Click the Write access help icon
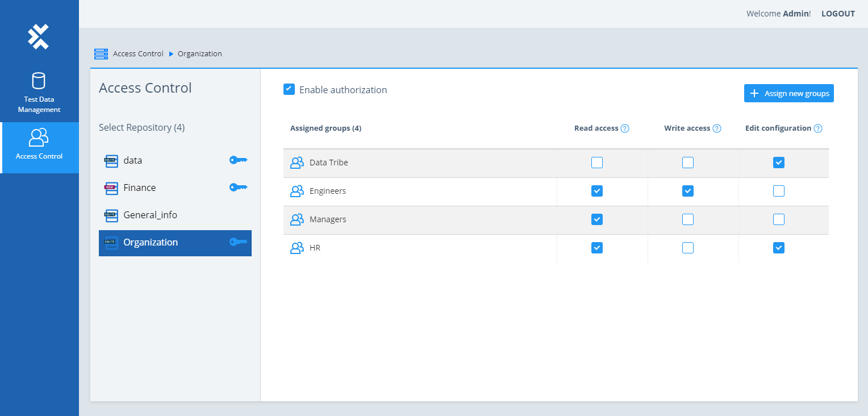Screen dimensions: 868x416 717,128
